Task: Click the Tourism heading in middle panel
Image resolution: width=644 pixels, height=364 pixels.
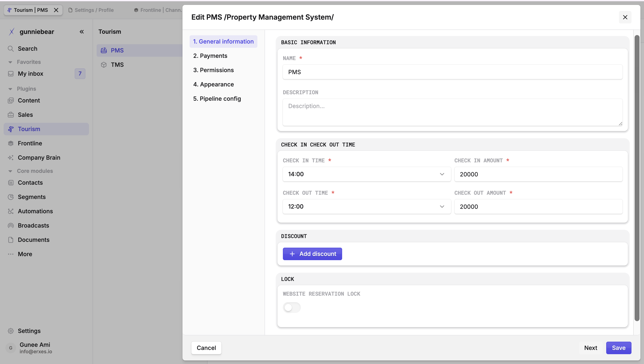Action: [110, 31]
